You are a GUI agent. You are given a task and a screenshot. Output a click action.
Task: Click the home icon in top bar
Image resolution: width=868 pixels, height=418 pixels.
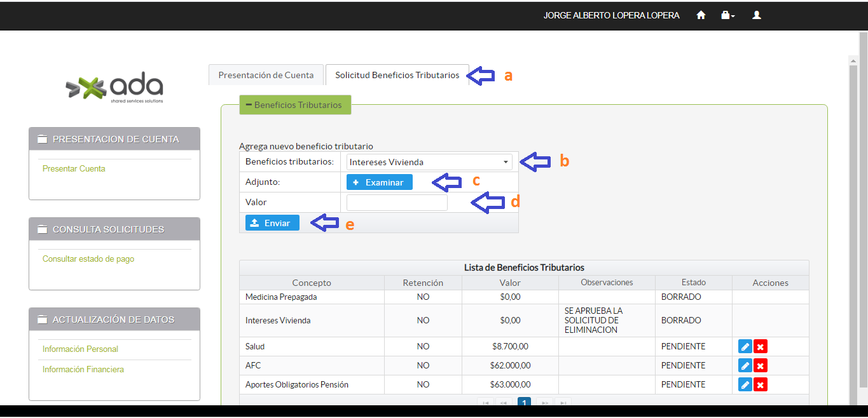[x=701, y=15]
